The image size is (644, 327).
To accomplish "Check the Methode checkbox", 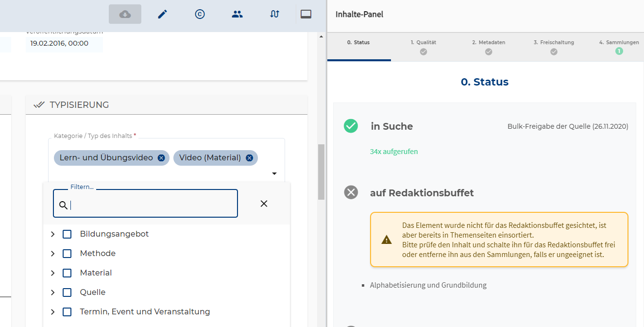I will click(67, 254).
